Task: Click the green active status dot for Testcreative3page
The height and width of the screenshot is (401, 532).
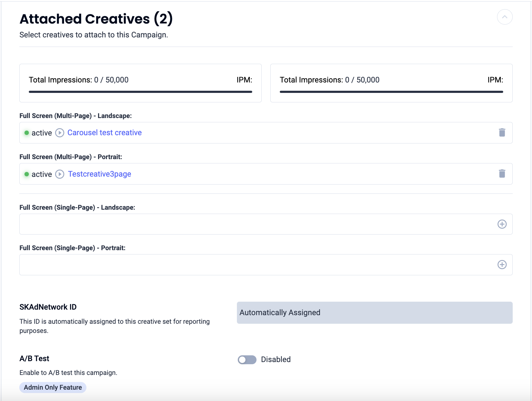Action: coord(27,174)
